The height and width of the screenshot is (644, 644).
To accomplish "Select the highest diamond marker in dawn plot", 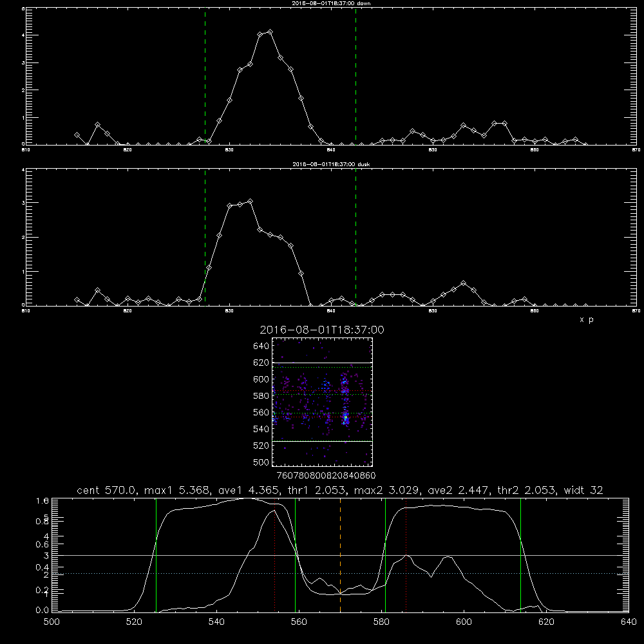I will click(270, 32).
